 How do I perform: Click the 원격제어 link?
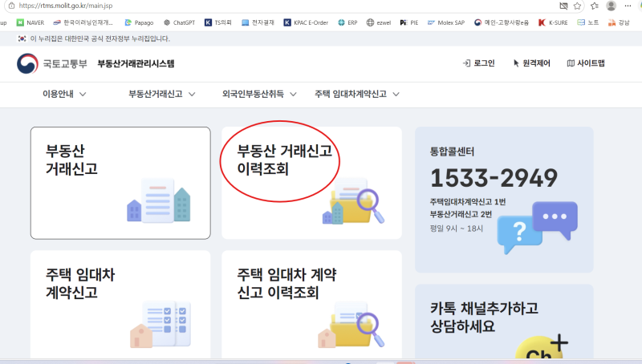pyautogui.click(x=531, y=63)
